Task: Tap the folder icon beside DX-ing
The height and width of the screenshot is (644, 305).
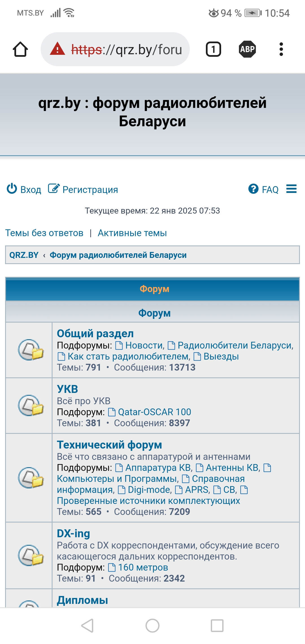Action: (x=30, y=555)
